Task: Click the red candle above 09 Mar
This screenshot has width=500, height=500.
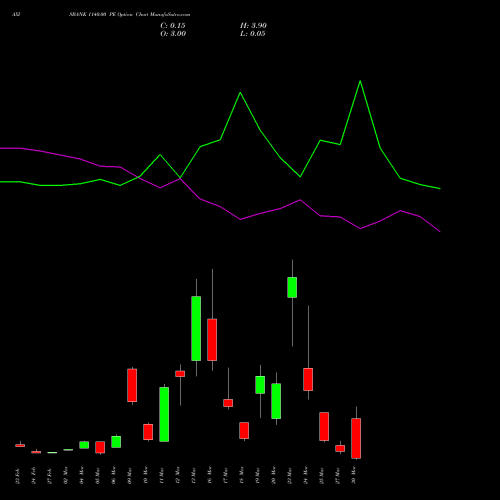Action: (132, 385)
